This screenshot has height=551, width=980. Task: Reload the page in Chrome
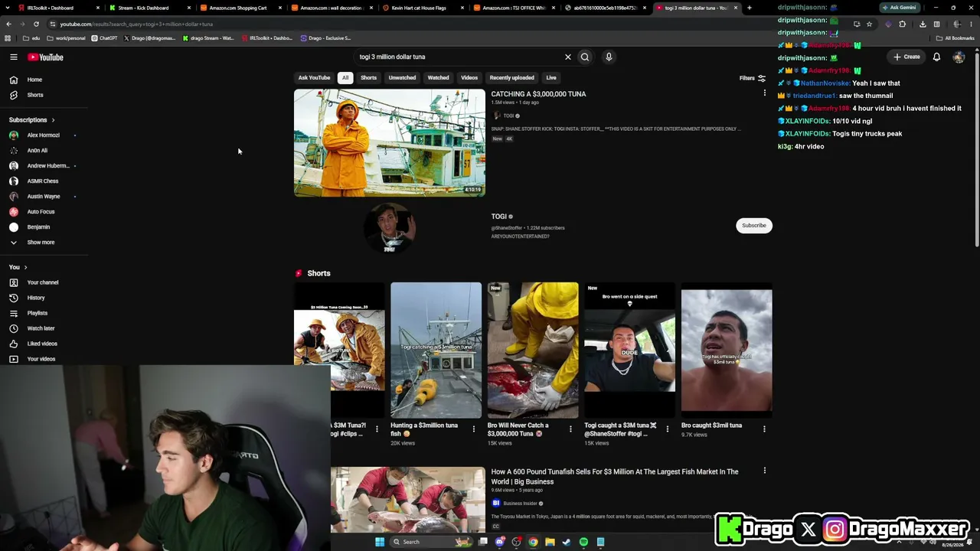coord(36,24)
